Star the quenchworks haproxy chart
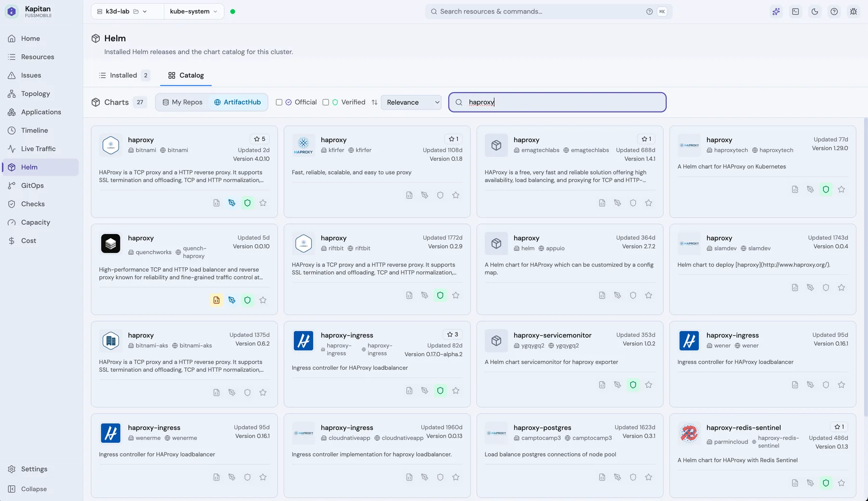 [x=263, y=300]
